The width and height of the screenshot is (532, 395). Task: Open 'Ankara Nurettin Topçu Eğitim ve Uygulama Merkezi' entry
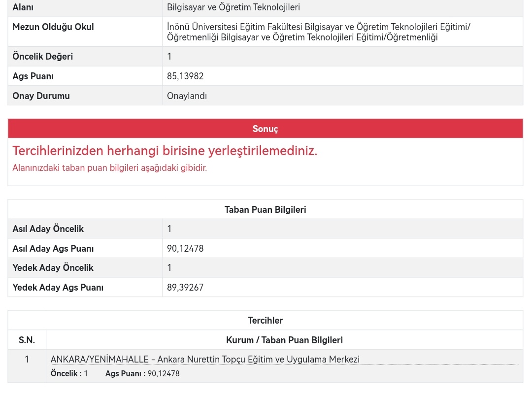coord(205,359)
